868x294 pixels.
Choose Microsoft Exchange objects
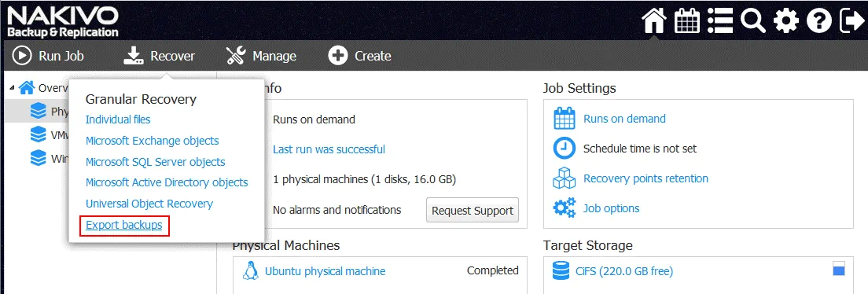(x=153, y=141)
